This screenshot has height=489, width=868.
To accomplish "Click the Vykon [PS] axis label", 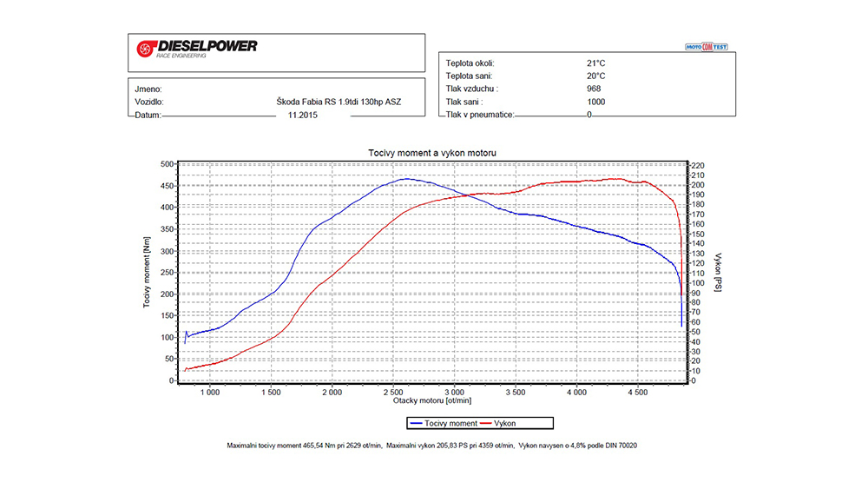I will tap(718, 273).
